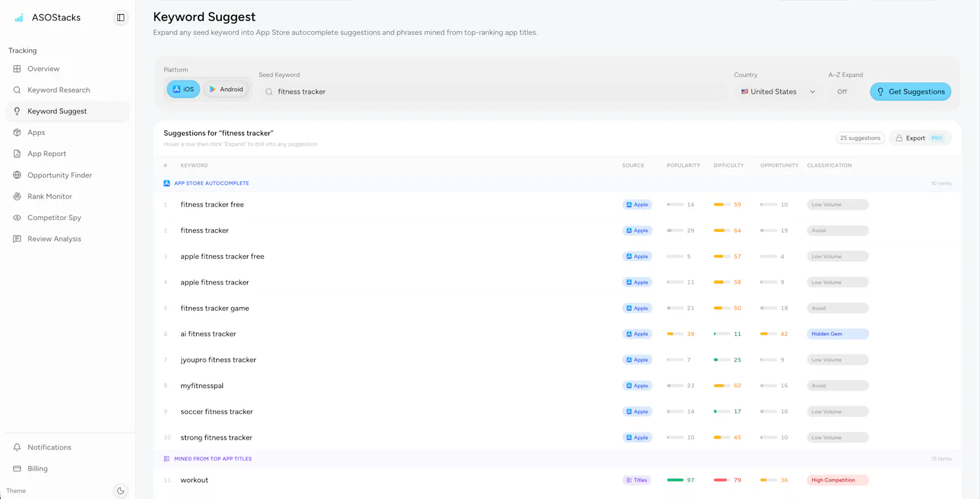Click the keyword "apple fitness tracker free"
The image size is (980, 499).
(222, 257)
